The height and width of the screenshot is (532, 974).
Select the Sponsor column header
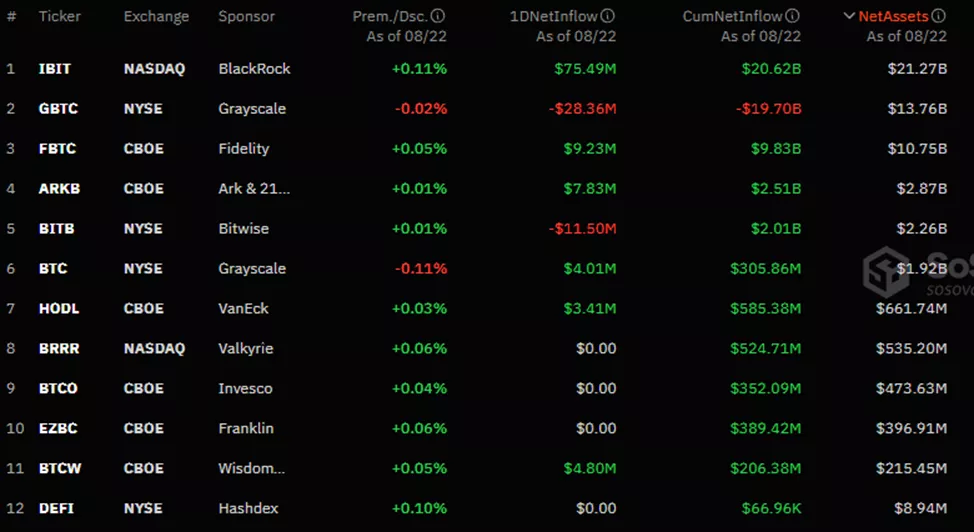click(246, 17)
